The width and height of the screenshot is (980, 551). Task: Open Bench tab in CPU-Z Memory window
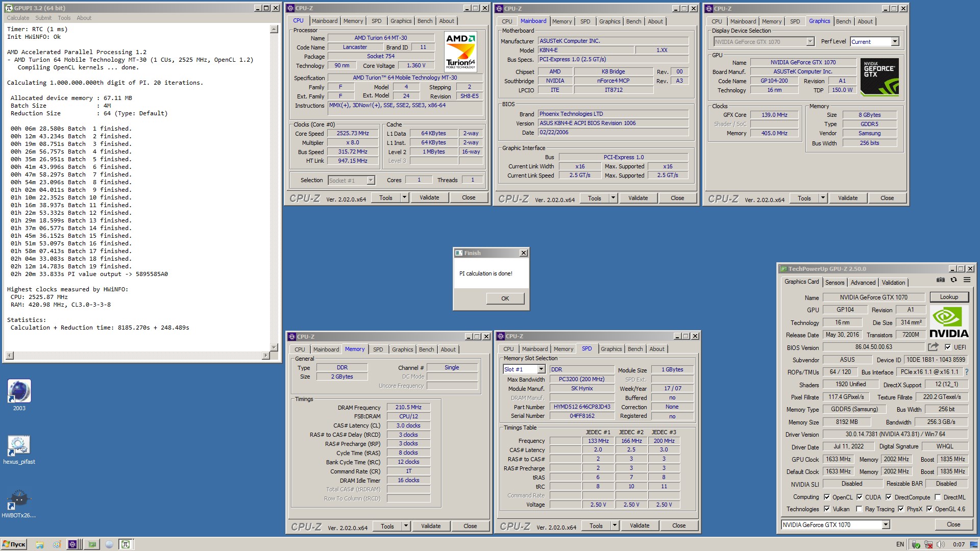tap(427, 349)
